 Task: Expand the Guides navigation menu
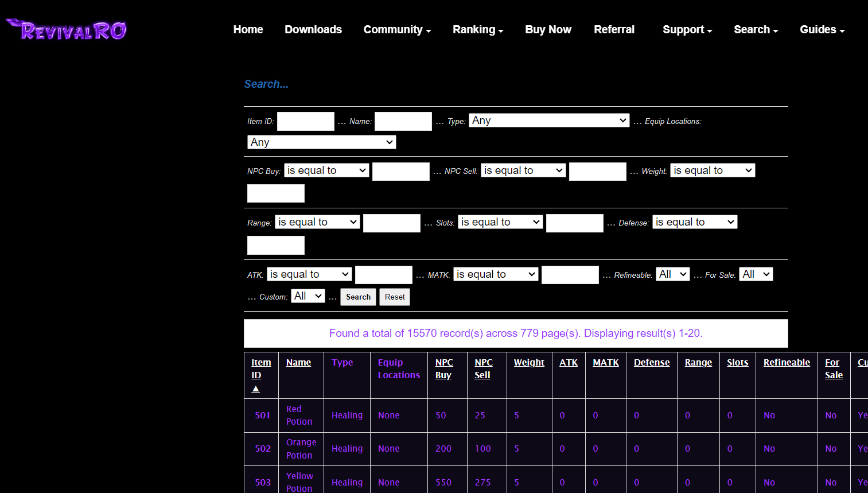(822, 30)
